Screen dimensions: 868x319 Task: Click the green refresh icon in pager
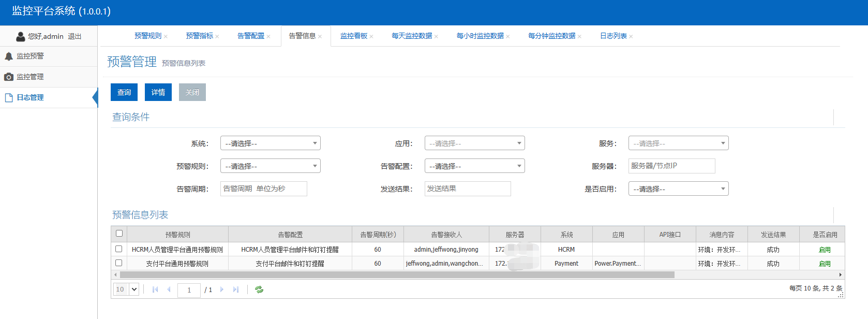(x=259, y=289)
